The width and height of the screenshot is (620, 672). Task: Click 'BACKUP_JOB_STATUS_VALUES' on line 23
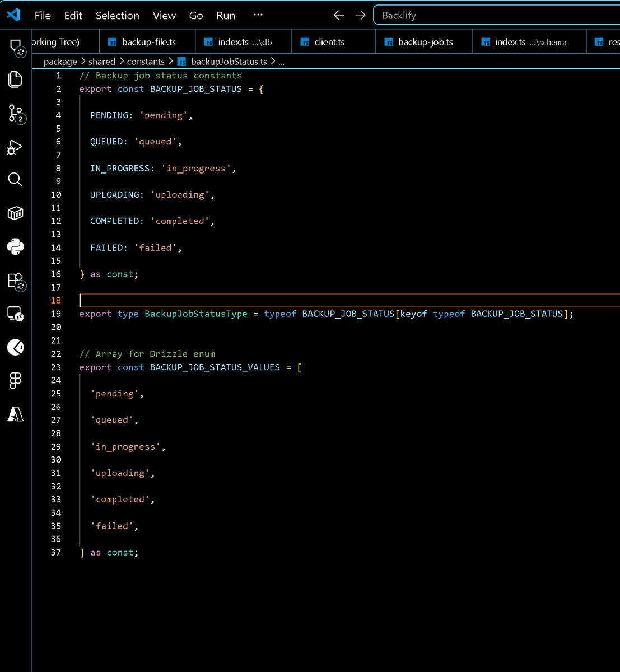click(215, 367)
